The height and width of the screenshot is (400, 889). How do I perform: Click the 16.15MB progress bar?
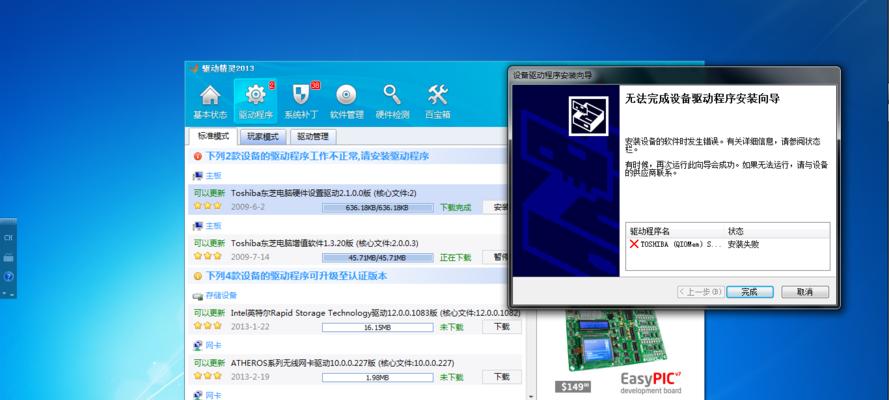[378, 327]
